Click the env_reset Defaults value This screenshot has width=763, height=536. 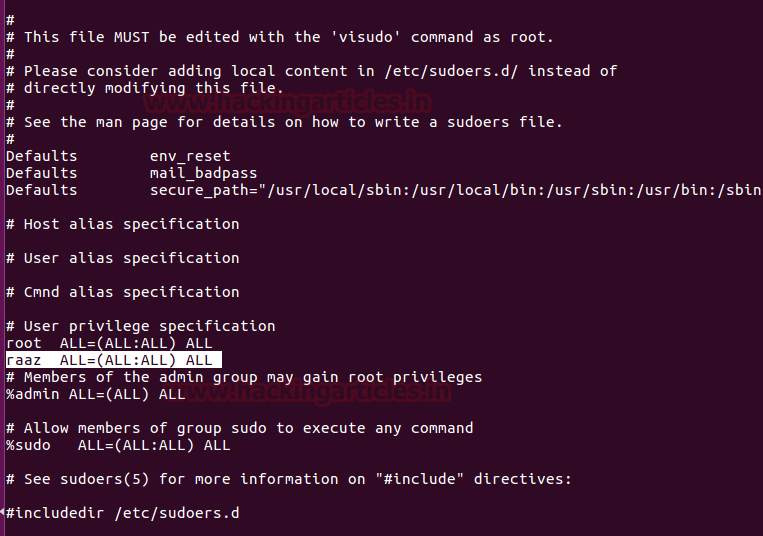190,156
